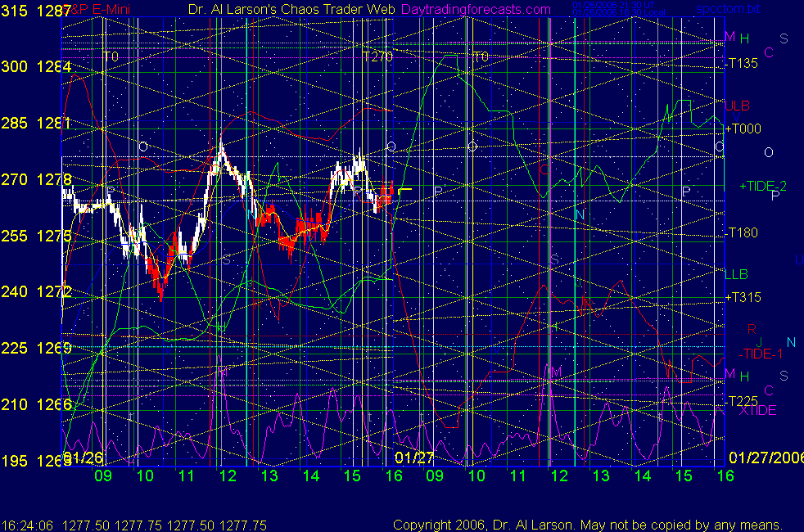Click the "01/26/2006 16:30 Local" timestamp
The height and width of the screenshot is (532, 804).
click(619, 12)
